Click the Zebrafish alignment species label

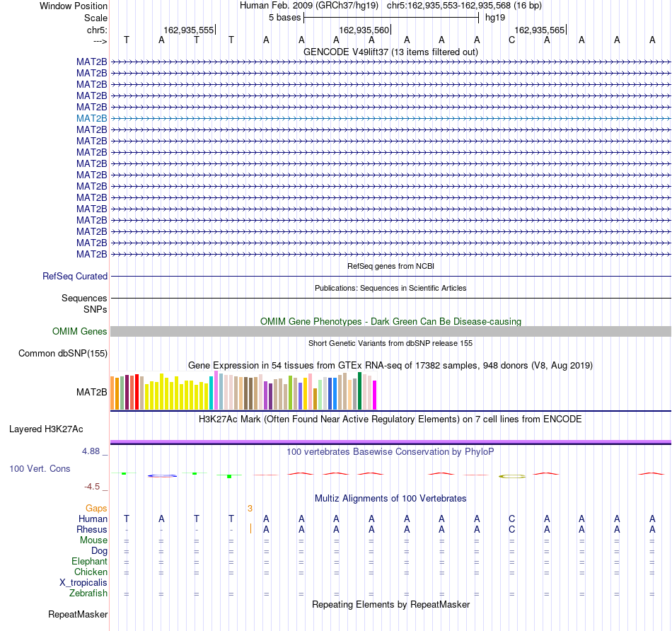88,594
